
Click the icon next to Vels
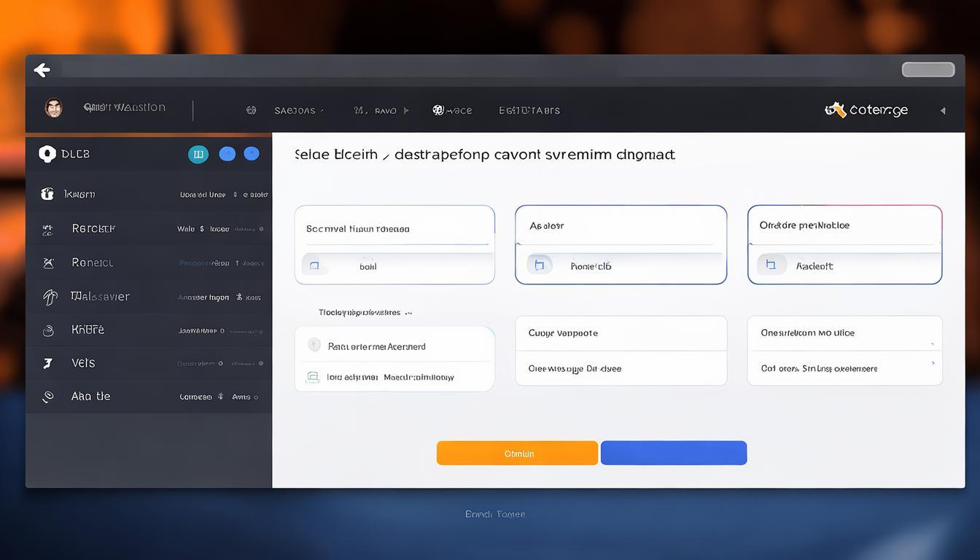[x=48, y=363]
